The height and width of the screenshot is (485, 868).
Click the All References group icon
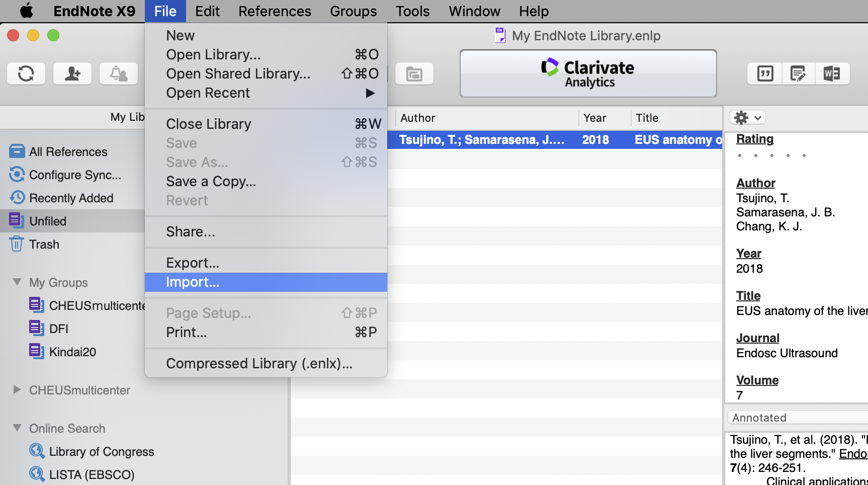click(x=17, y=151)
